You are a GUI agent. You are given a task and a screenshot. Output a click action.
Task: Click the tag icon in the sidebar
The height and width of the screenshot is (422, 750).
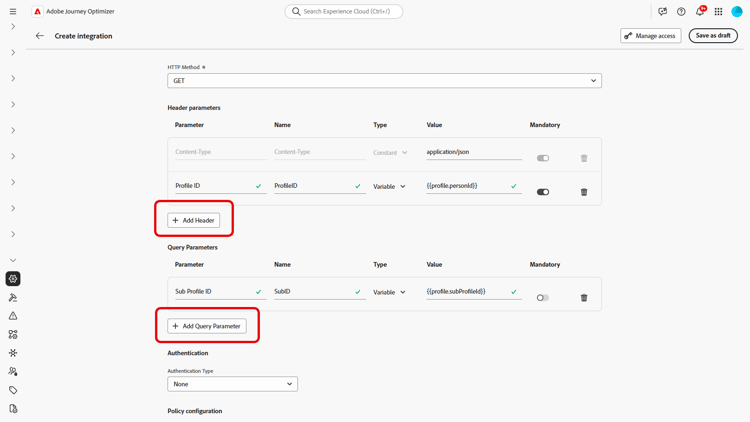tap(13, 390)
